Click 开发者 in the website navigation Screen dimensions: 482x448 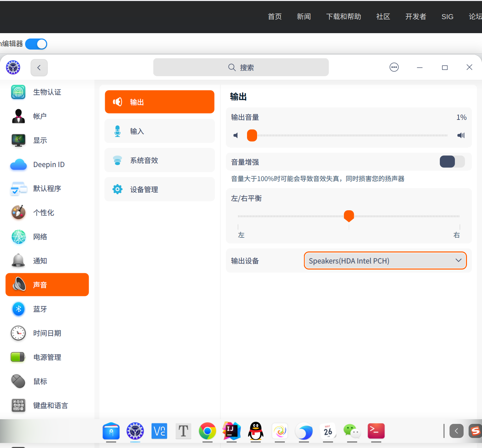416,17
